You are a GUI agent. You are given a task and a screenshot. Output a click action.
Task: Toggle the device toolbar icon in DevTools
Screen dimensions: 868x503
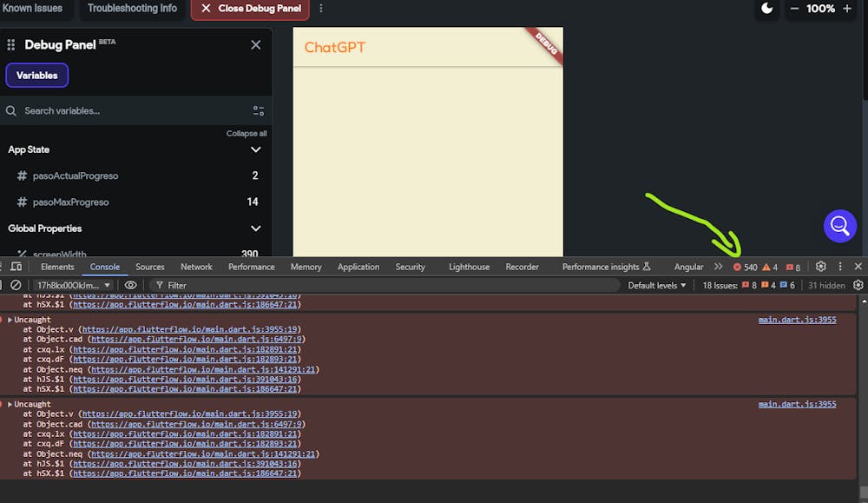click(16, 267)
